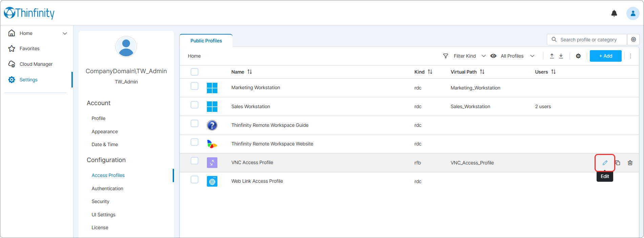This screenshot has width=644, height=238.
Task: Edit the VNC Access Profile with pencil icon
Action: click(605, 163)
